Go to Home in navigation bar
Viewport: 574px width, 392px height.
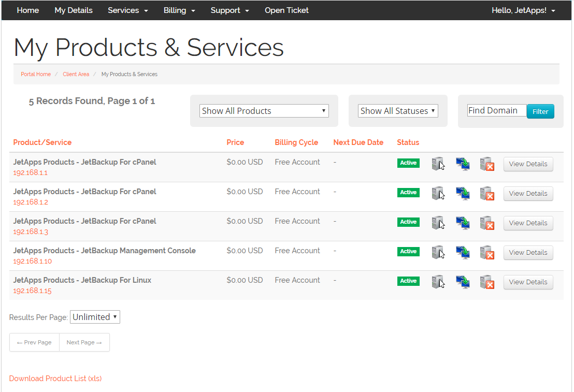coord(28,10)
